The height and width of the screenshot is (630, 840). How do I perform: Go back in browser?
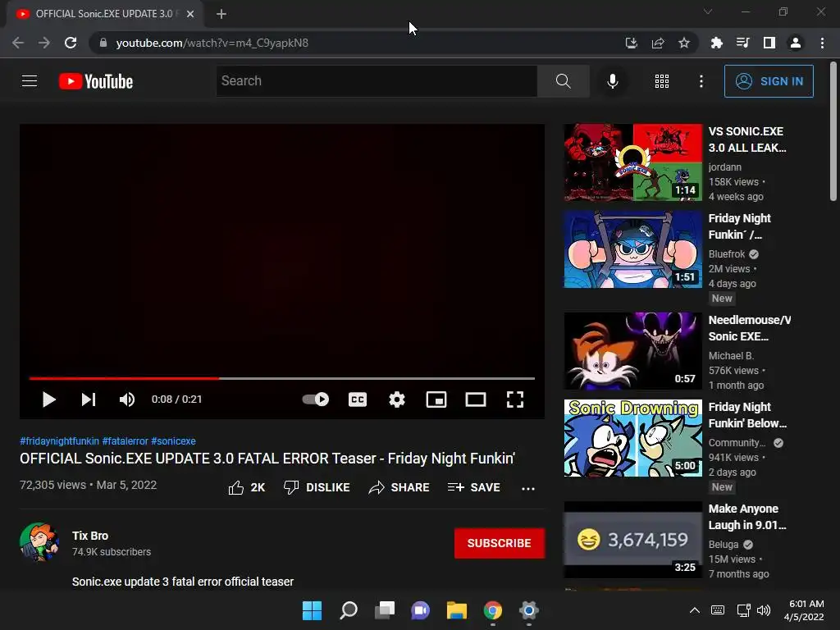tap(18, 43)
